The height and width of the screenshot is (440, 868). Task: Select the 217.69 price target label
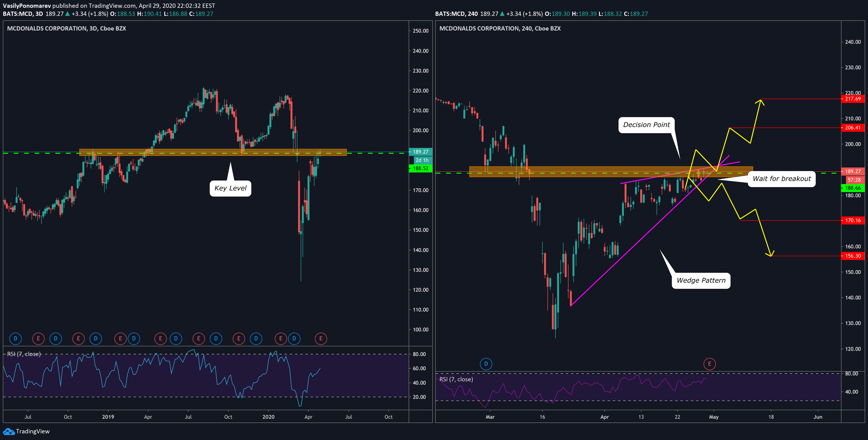click(x=853, y=99)
